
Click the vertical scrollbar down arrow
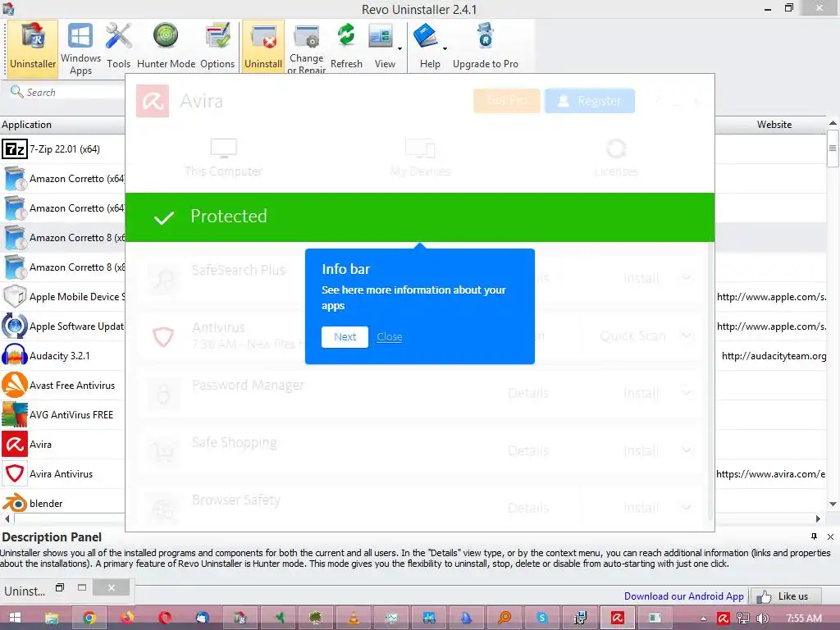pyautogui.click(x=833, y=504)
